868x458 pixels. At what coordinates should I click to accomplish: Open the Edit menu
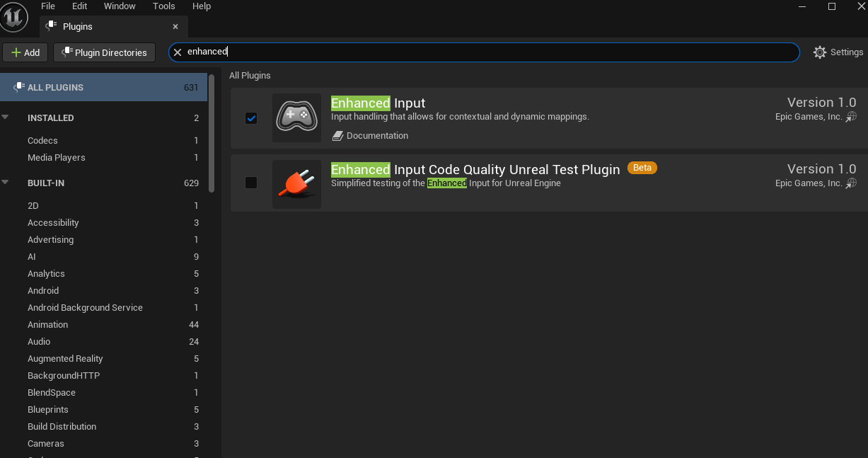point(80,6)
